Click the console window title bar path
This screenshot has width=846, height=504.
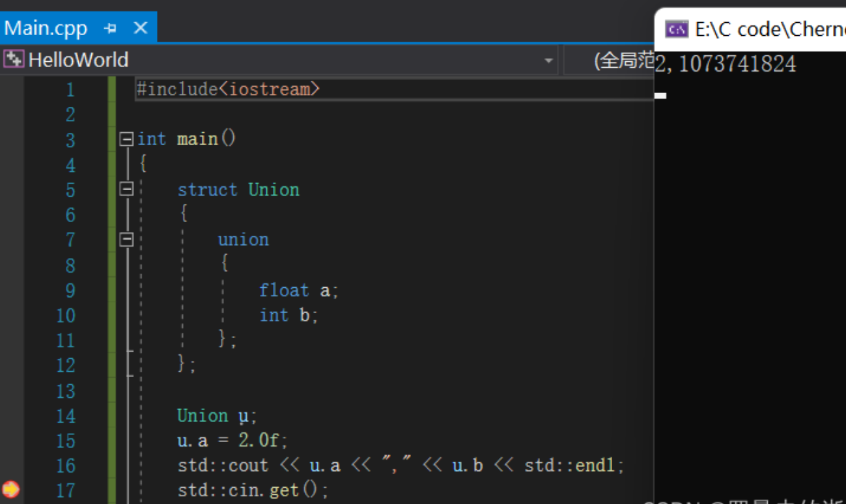[770, 29]
